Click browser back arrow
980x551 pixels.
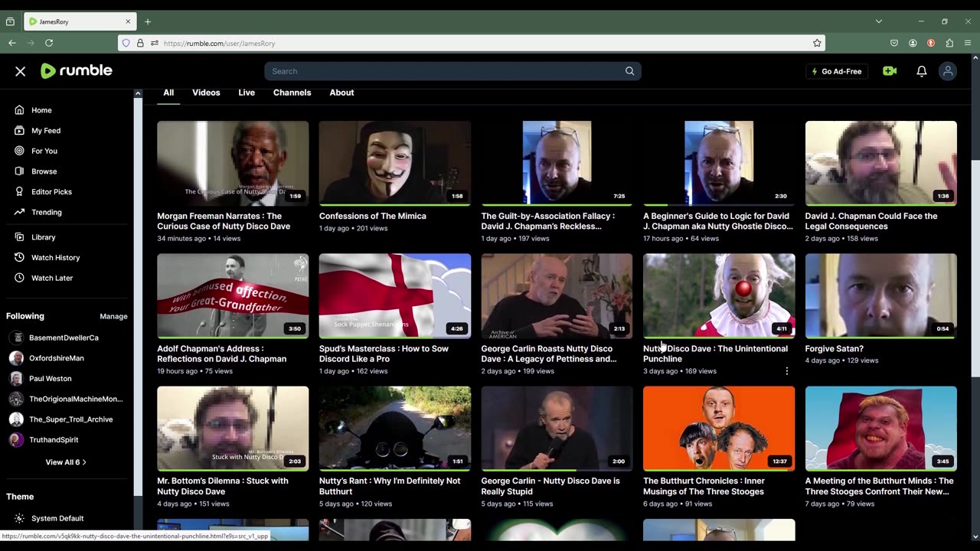pos(12,43)
